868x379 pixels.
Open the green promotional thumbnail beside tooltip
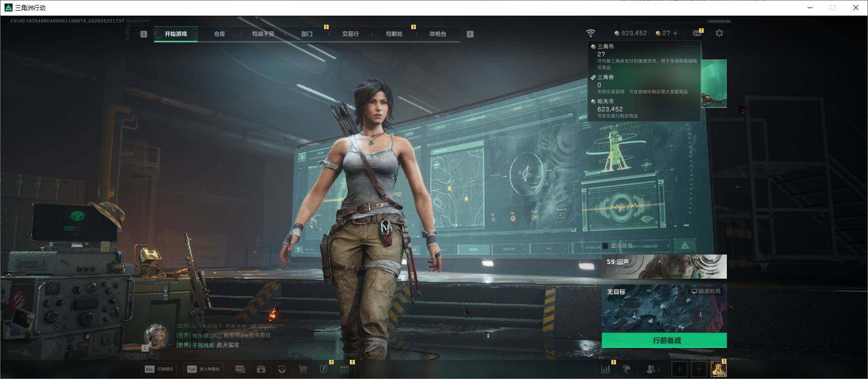(x=714, y=83)
